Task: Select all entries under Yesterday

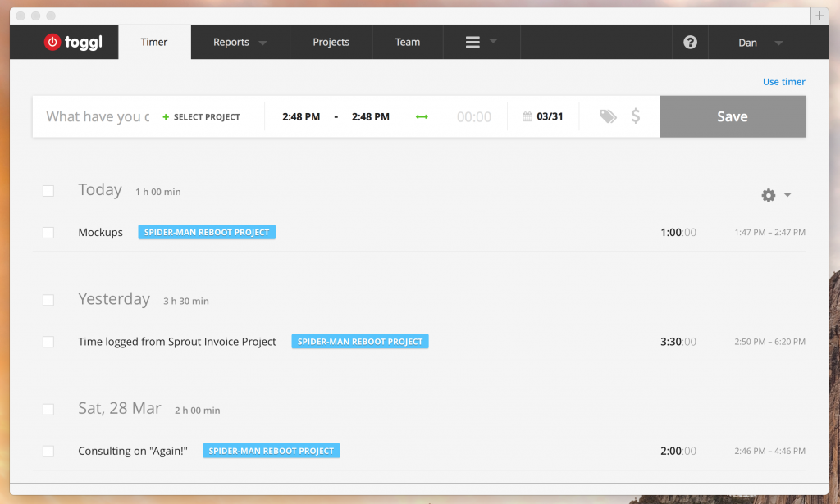Action: tap(48, 300)
